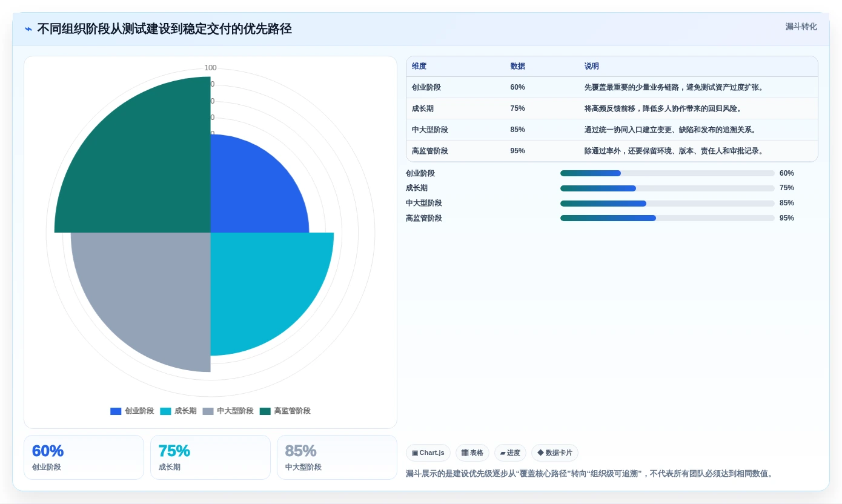The height and width of the screenshot is (504, 842).
Task: Click the description starting 先覆盖最重要的少量业务链路
Action: pyautogui.click(x=675, y=87)
